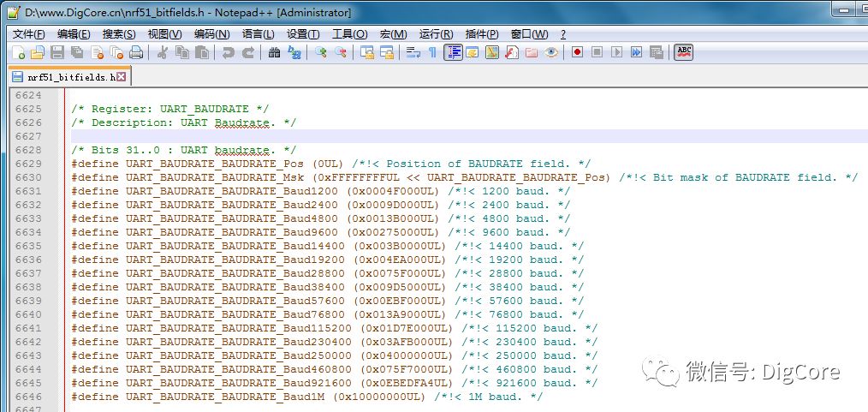Click the value '0x01D7E000UL' for Baud115200

[x=407, y=328]
